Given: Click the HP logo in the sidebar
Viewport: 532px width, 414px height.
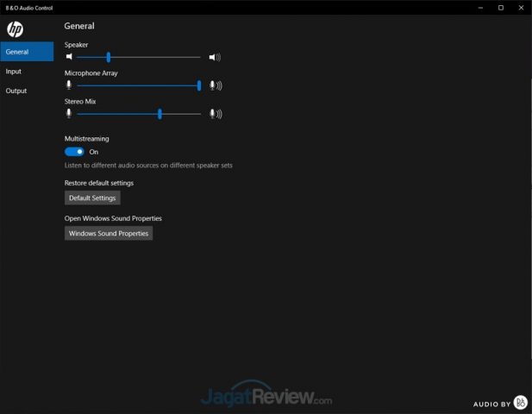Looking at the screenshot, I should (x=15, y=30).
